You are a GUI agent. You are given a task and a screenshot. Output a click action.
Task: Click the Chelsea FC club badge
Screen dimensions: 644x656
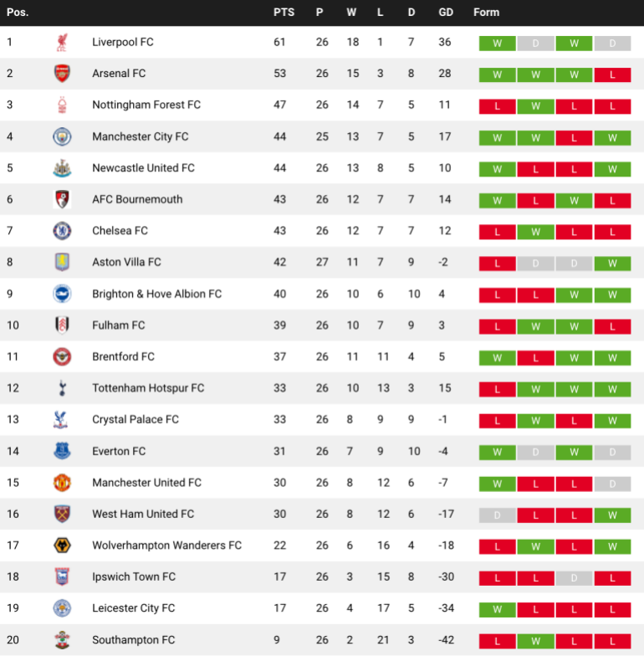[x=62, y=231]
